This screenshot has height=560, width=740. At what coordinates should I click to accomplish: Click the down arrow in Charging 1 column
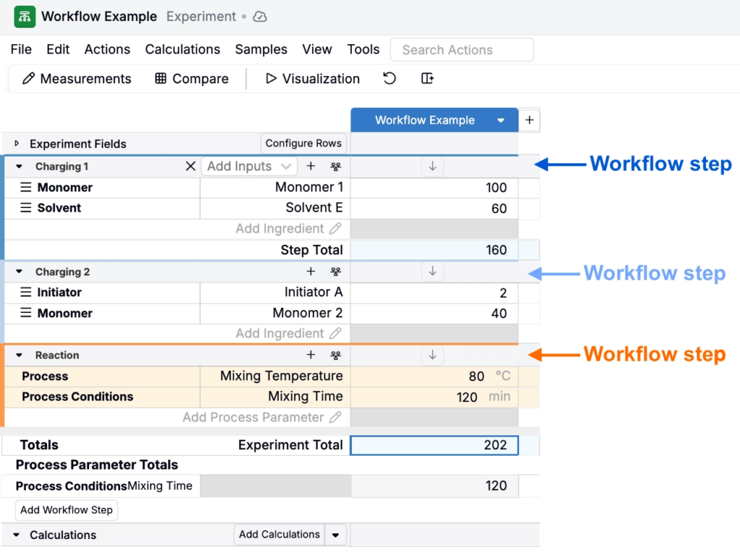(x=433, y=166)
